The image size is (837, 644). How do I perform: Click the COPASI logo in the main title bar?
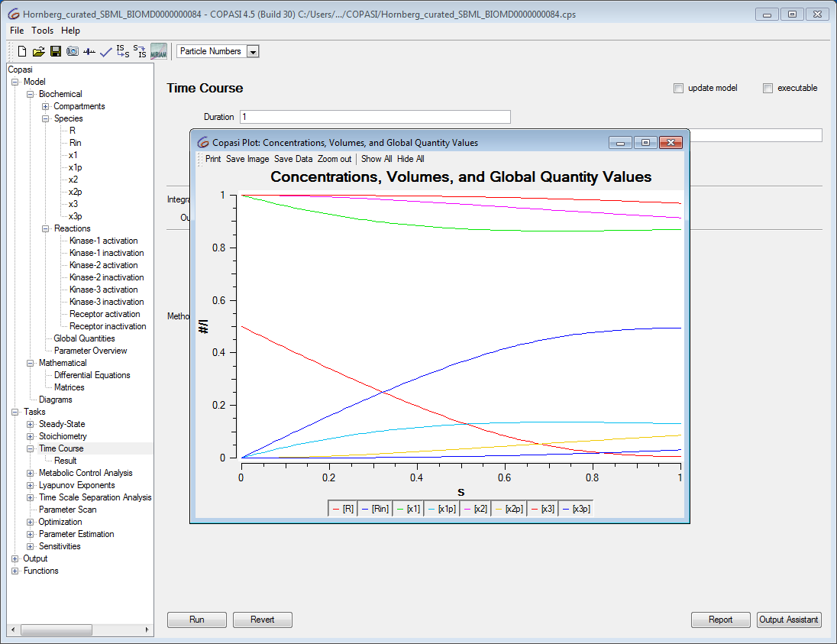coord(14,15)
